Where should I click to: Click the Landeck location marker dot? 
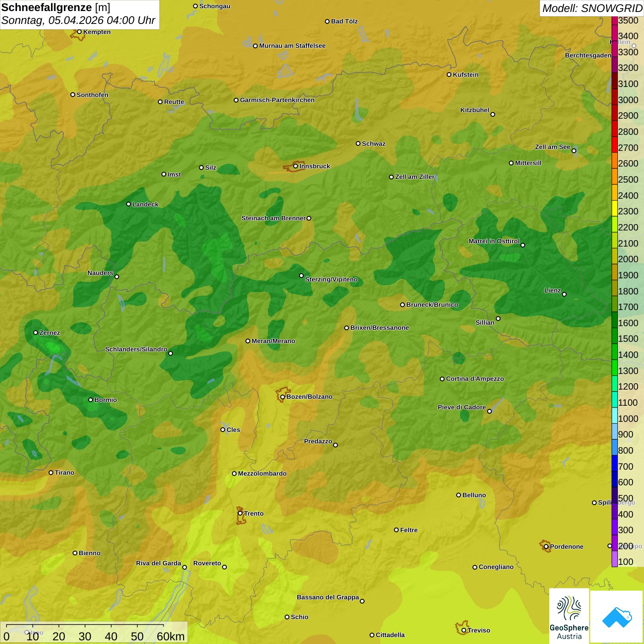click(x=128, y=204)
